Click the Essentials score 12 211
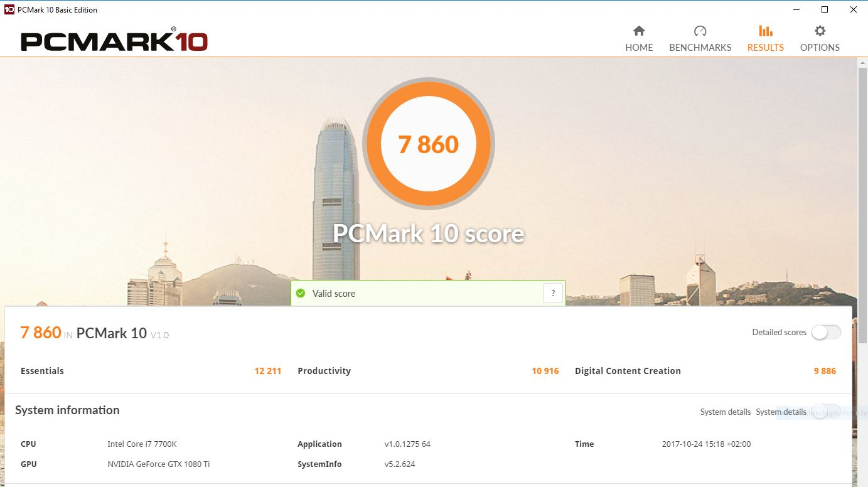 (268, 371)
